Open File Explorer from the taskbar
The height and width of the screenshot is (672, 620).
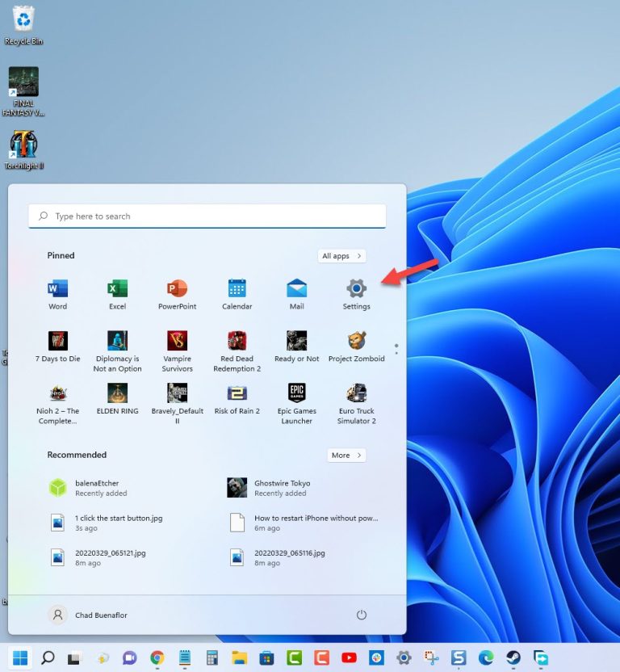(239, 657)
